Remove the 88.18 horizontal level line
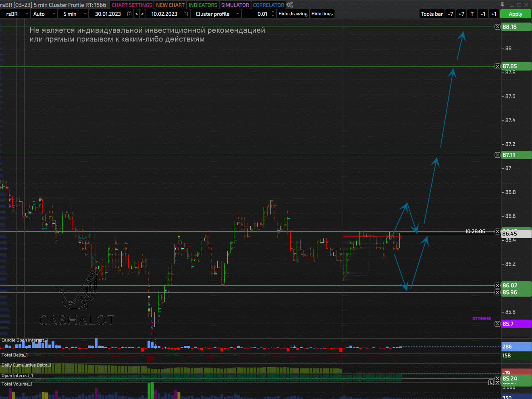 [497, 27]
